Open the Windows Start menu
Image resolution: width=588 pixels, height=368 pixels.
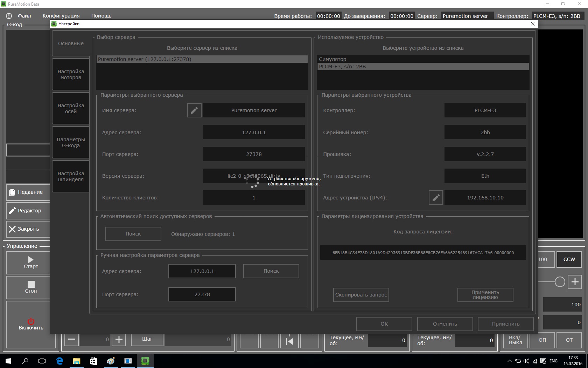pos(8,361)
